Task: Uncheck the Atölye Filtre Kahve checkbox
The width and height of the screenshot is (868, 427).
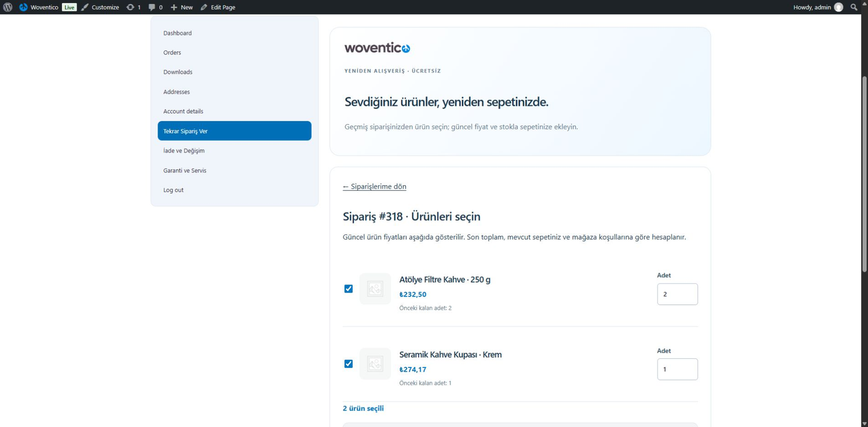Action: pos(348,289)
